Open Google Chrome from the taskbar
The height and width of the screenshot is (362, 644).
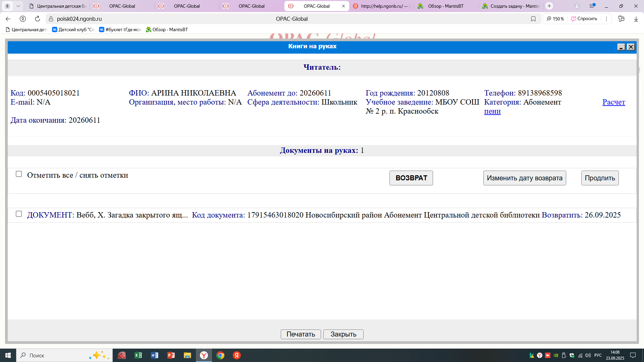(x=220, y=355)
